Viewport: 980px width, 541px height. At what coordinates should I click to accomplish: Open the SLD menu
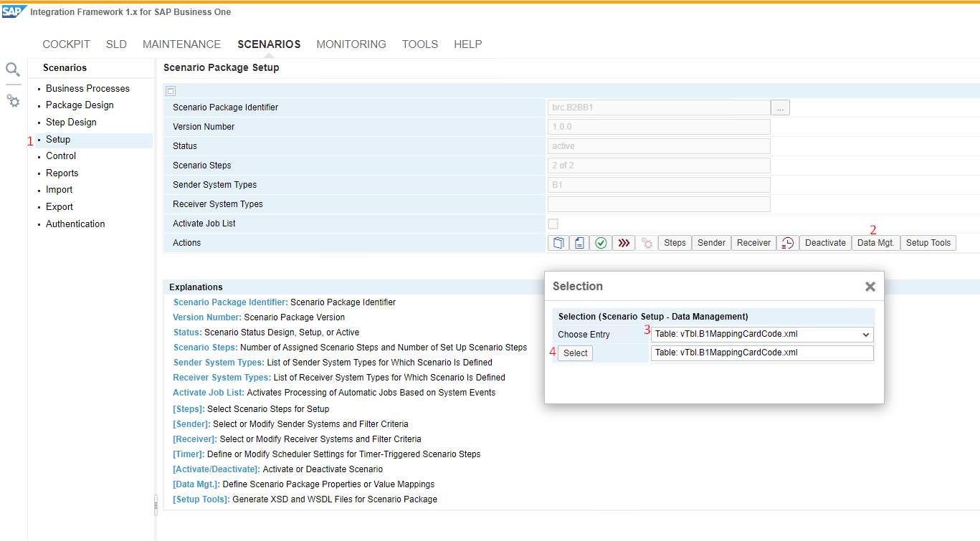click(x=116, y=44)
